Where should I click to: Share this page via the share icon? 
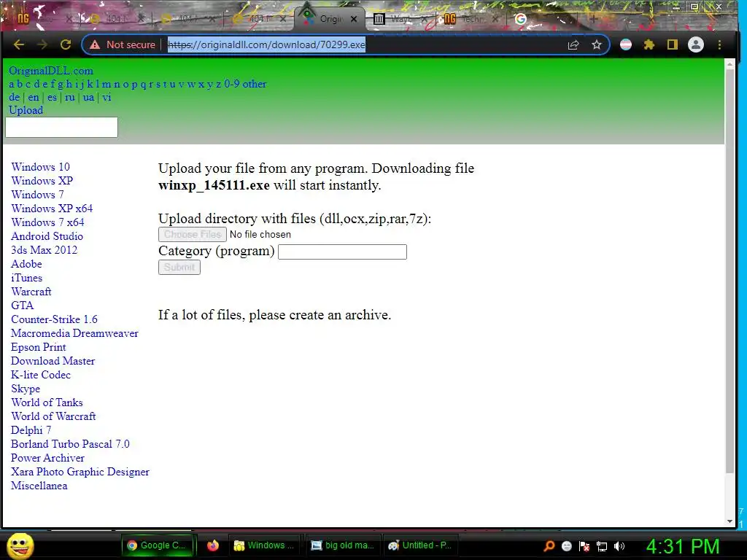coord(573,44)
